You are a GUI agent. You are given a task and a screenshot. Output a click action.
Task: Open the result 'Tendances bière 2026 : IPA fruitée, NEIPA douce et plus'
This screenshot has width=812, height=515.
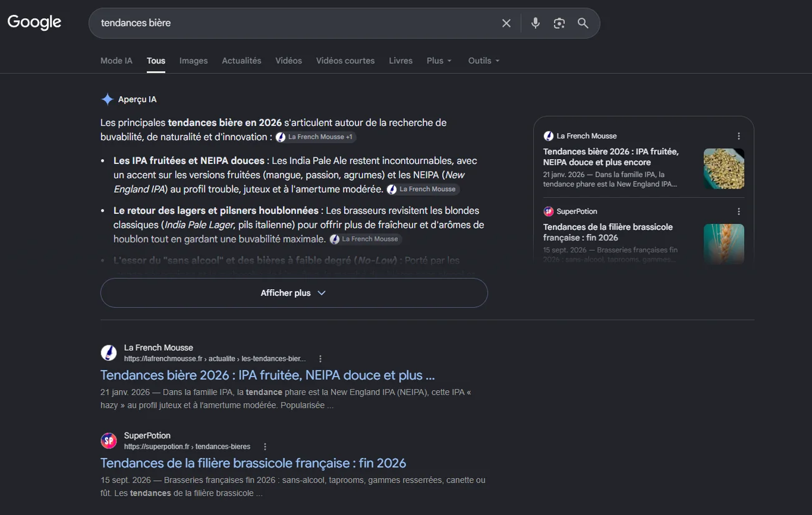click(x=267, y=375)
